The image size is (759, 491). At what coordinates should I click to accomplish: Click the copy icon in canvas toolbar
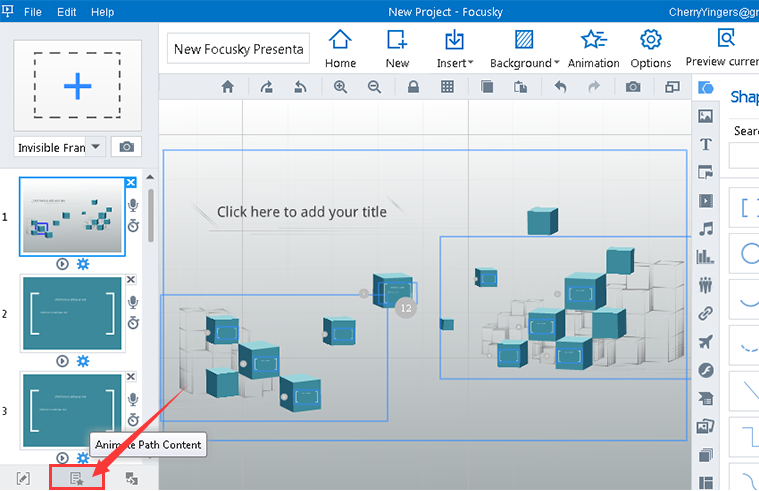(x=486, y=87)
